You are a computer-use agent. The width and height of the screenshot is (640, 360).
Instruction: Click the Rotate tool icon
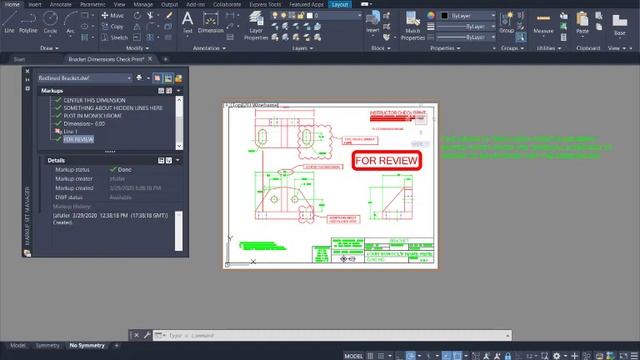pyautogui.click(x=137, y=16)
